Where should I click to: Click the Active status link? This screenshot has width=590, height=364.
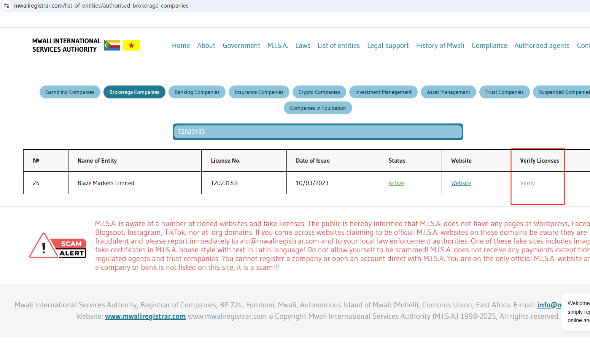pyautogui.click(x=396, y=183)
